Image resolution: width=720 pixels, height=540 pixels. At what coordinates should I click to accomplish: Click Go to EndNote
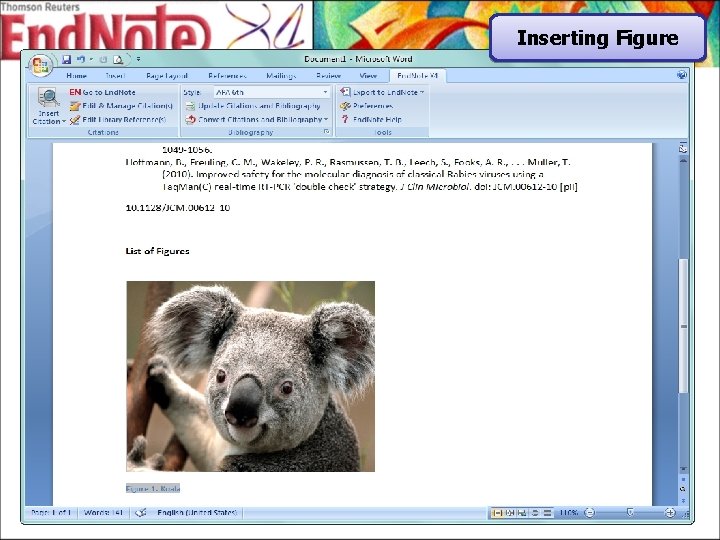point(102,92)
